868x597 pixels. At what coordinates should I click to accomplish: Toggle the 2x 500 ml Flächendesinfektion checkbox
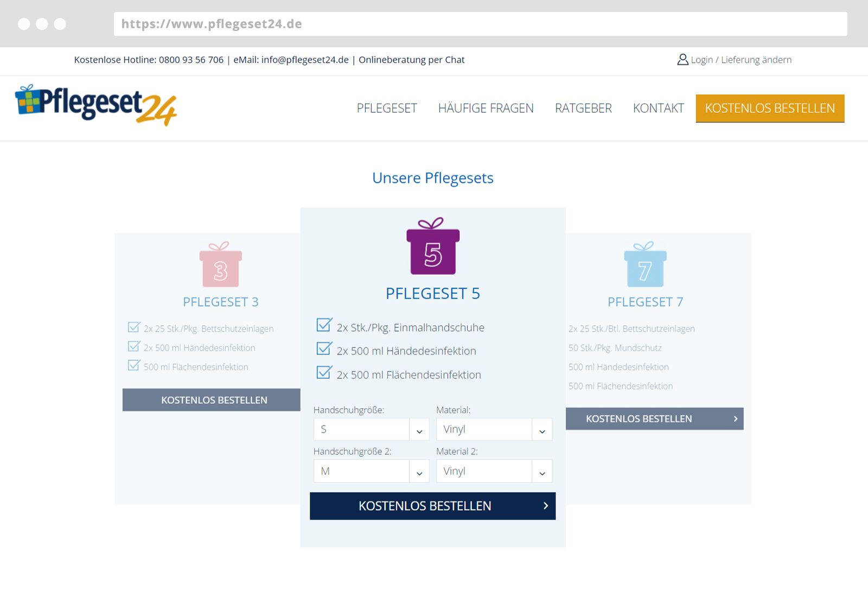(324, 373)
